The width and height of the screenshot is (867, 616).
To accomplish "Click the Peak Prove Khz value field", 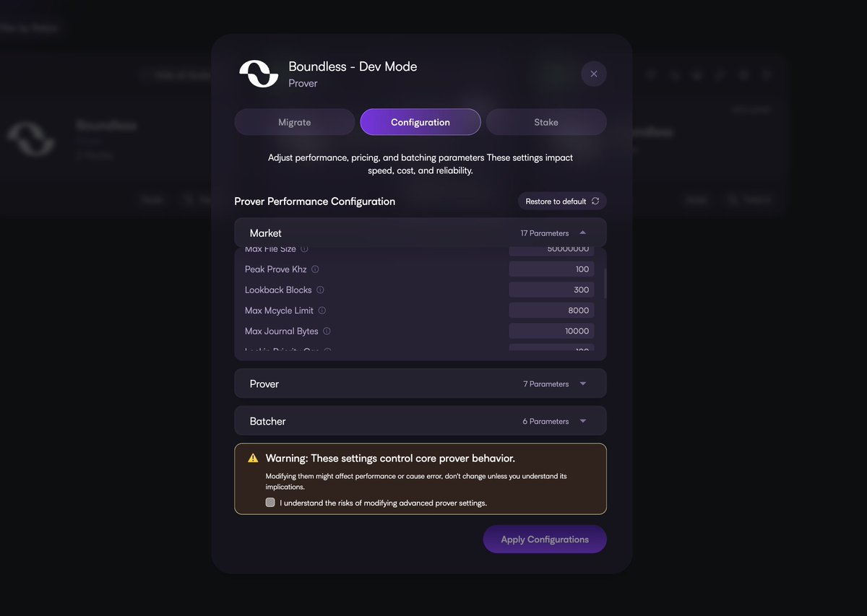I will (552, 269).
